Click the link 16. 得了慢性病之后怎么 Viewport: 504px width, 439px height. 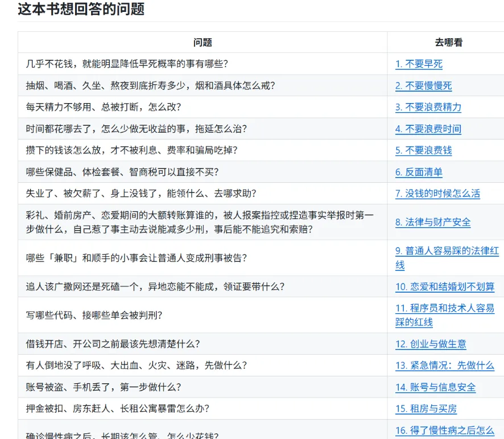coord(445,430)
